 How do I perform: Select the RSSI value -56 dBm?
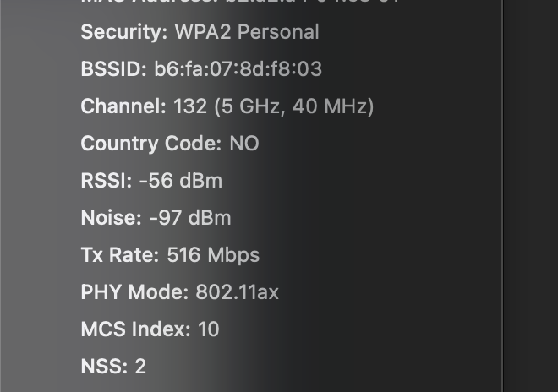tap(181, 180)
